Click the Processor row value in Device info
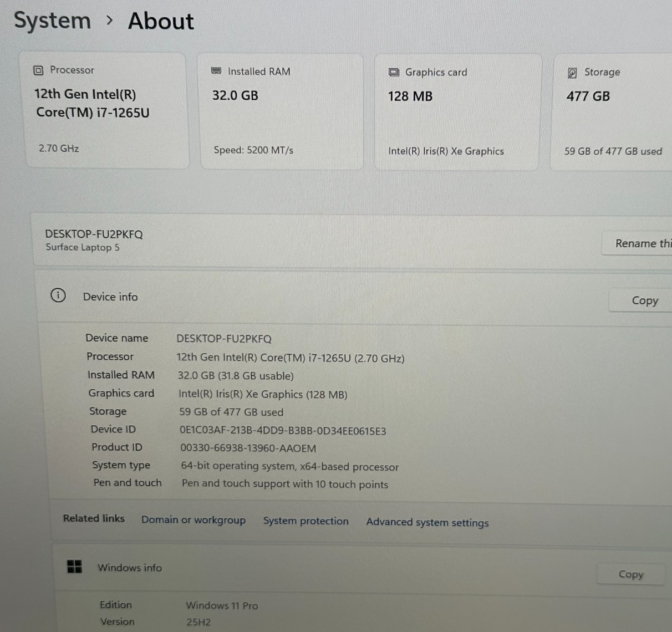 tap(291, 358)
